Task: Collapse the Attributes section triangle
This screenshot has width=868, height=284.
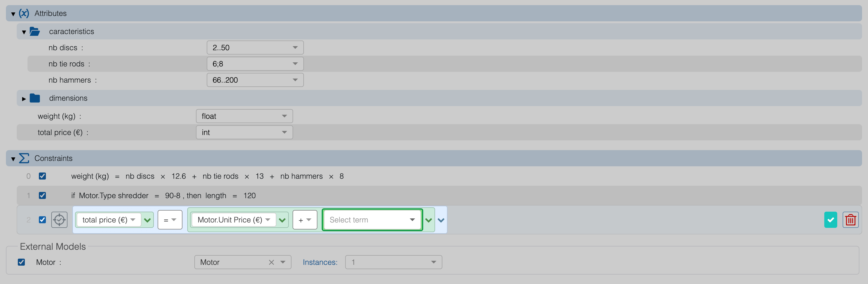Action: (12, 13)
